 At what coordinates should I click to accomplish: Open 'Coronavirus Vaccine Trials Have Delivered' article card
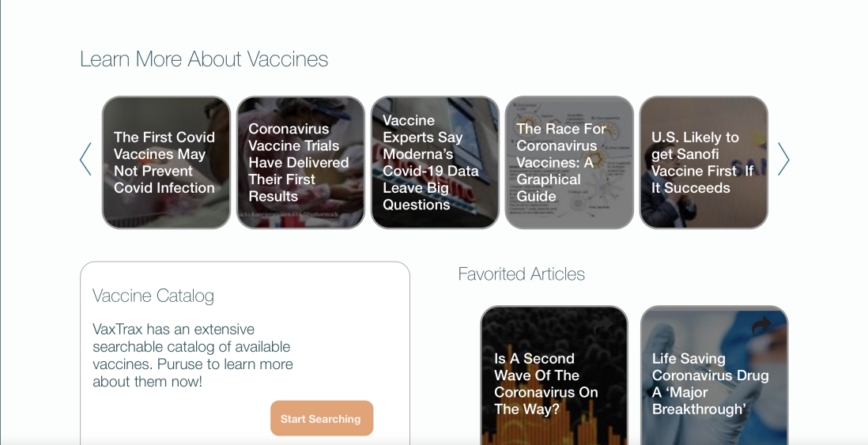300,163
